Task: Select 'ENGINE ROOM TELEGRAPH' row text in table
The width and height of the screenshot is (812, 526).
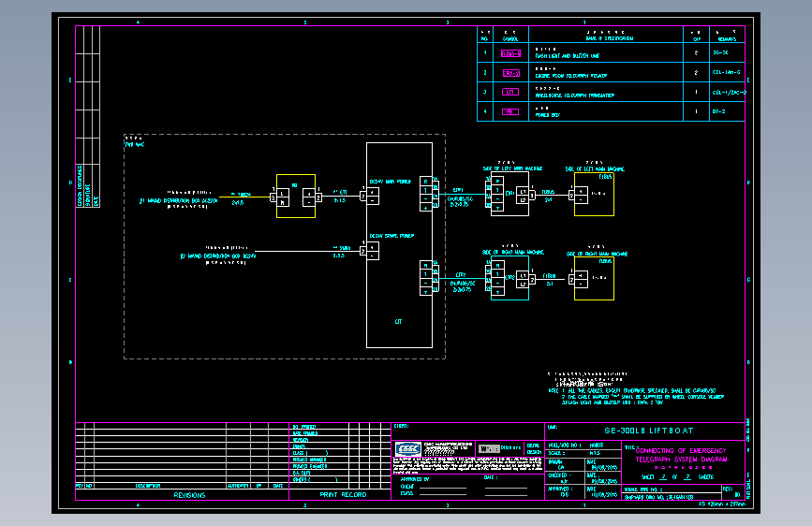Action: pos(570,76)
